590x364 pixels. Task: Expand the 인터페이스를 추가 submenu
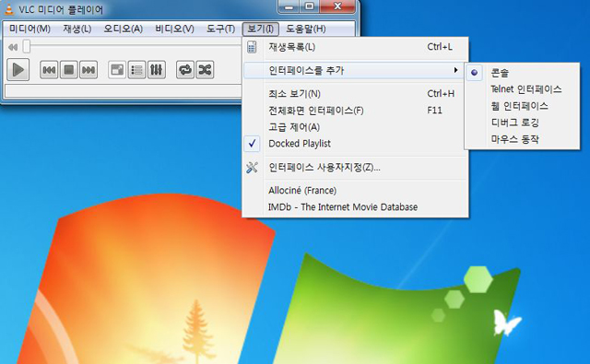pyautogui.click(x=355, y=70)
